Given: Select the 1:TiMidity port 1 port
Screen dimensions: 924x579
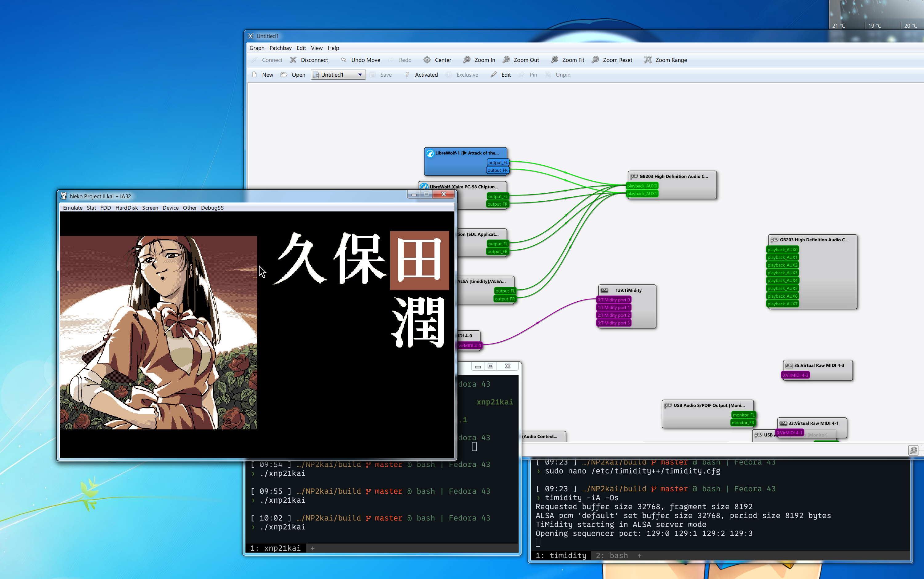Looking at the screenshot, I should pyautogui.click(x=614, y=308).
